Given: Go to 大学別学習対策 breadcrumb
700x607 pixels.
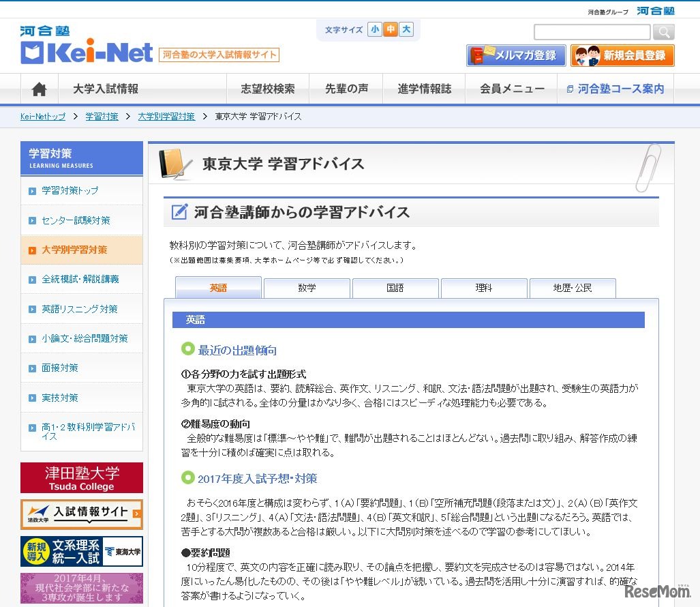Looking at the screenshot, I should (x=166, y=117).
